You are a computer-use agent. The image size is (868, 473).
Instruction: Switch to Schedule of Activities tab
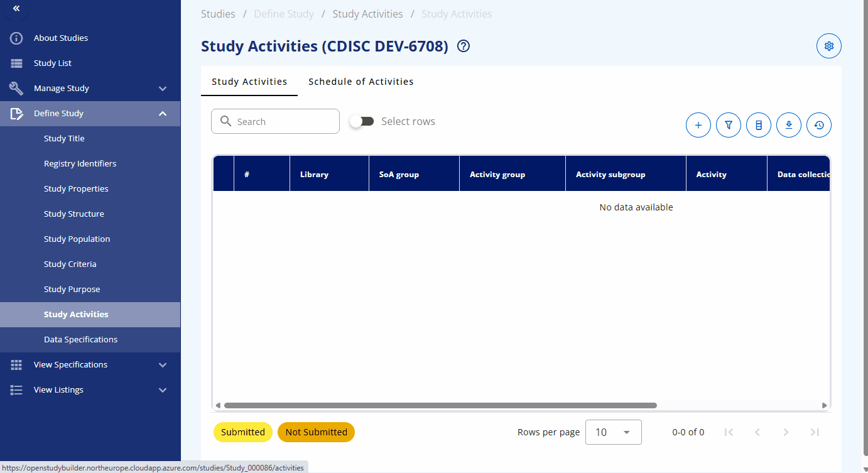(361, 82)
